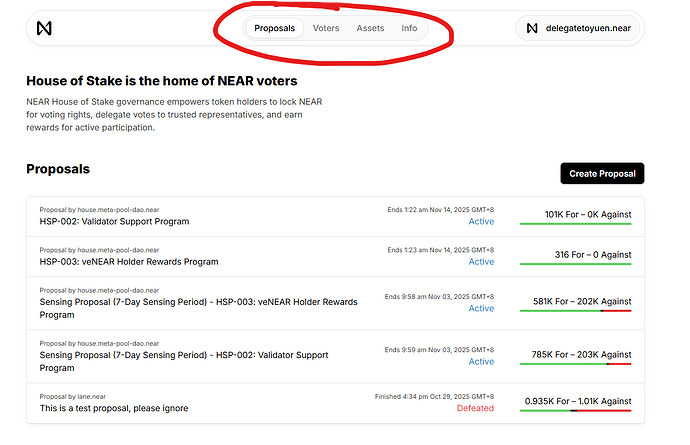
Task: Open HSP-002: Validator Support Program proposal
Action: (114, 221)
